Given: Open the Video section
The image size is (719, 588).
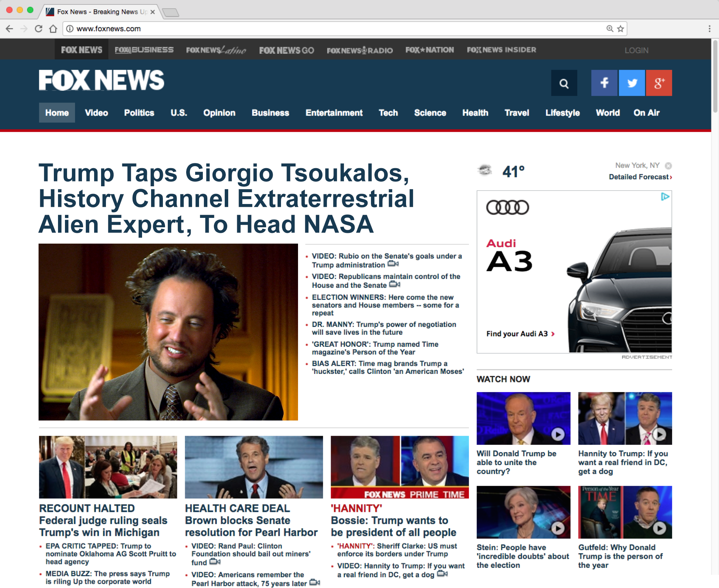Looking at the screenshot, I should tap(97, 113).
